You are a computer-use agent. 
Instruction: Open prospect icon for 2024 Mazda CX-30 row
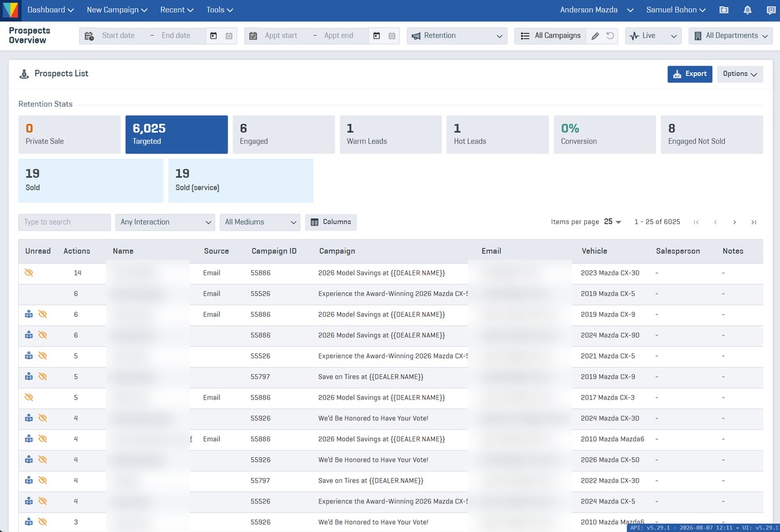29,418
